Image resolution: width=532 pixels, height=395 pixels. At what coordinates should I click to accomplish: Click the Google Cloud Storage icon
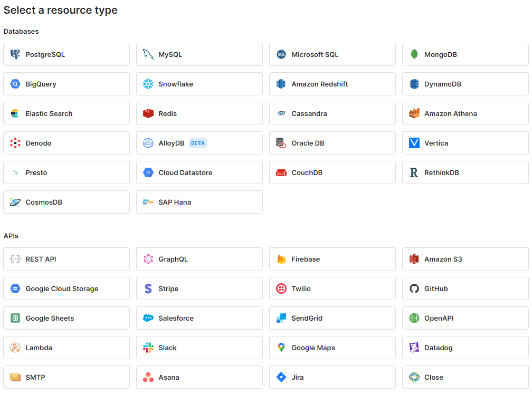pos(15,288)
